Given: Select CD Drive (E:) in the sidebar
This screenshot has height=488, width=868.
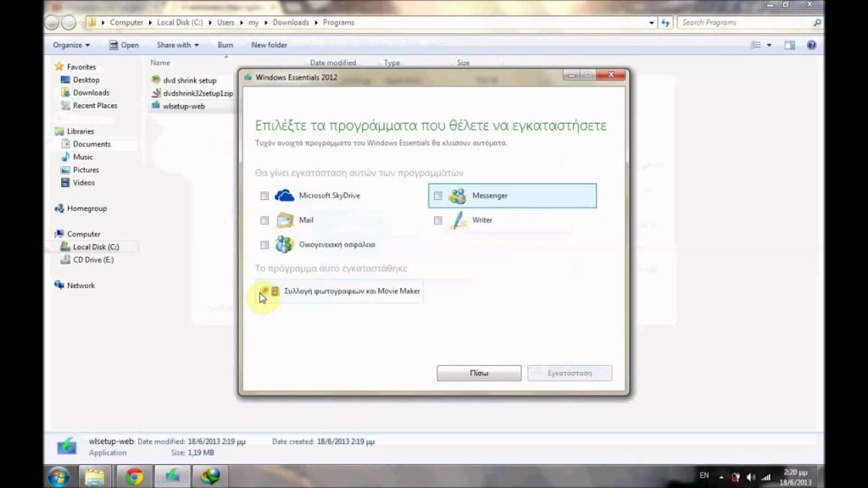Looking at the screenshot, I should point(93,260).
